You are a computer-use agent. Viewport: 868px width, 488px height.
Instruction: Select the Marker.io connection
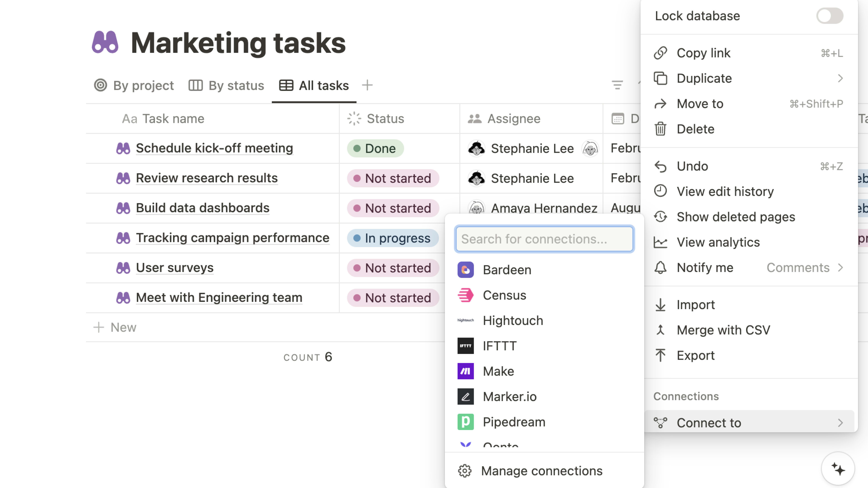pos(544,396)
